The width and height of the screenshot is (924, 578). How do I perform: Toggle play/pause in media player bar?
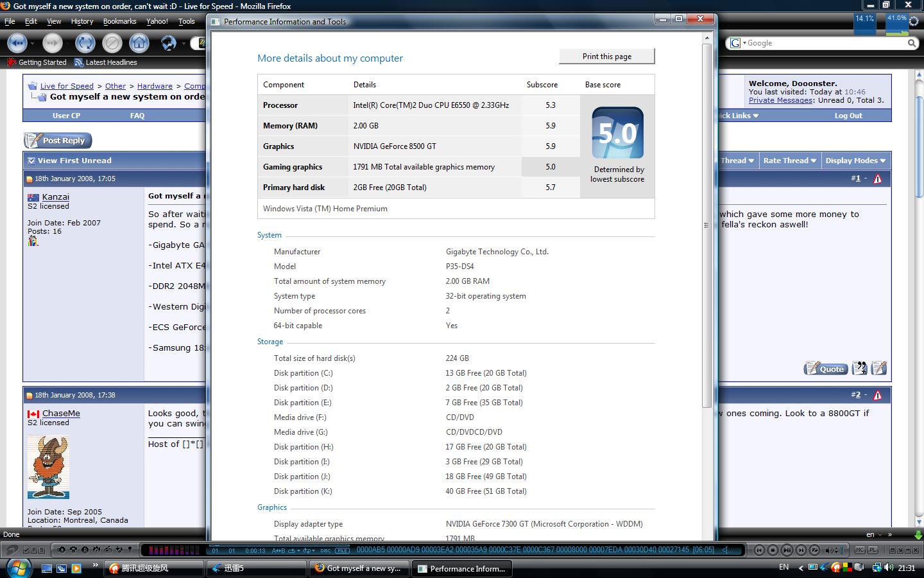787,550
